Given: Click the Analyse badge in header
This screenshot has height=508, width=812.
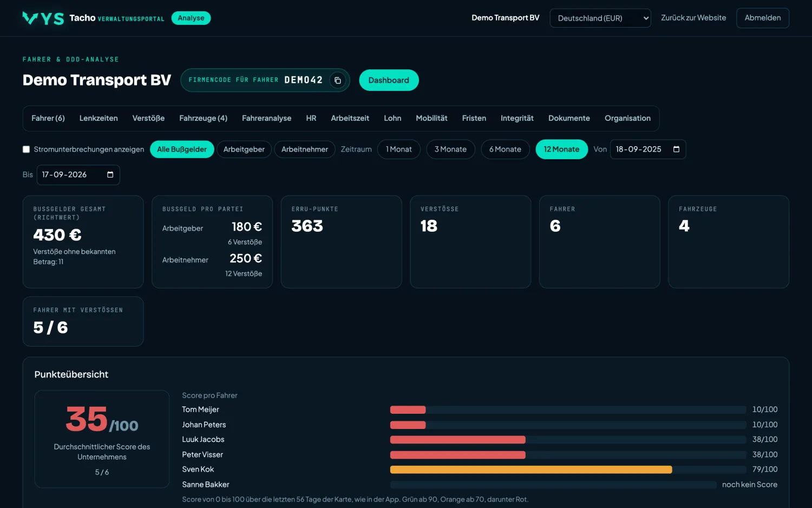Looking at the screenshot, I should coord(191,18).
